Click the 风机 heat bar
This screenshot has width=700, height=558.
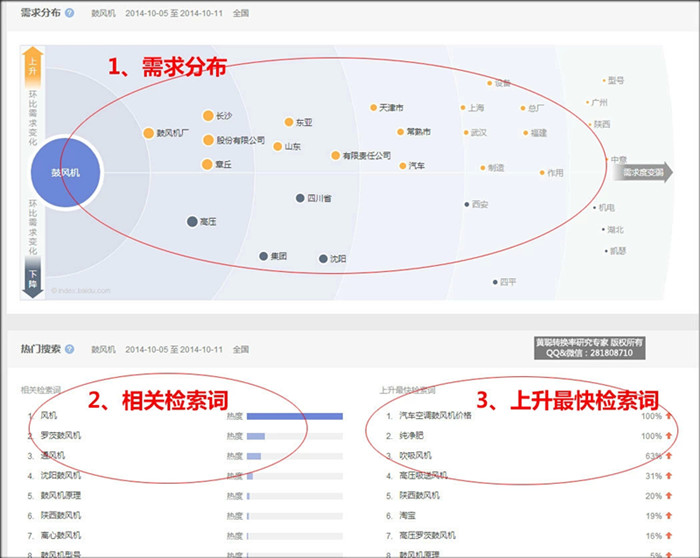point(294,416)
